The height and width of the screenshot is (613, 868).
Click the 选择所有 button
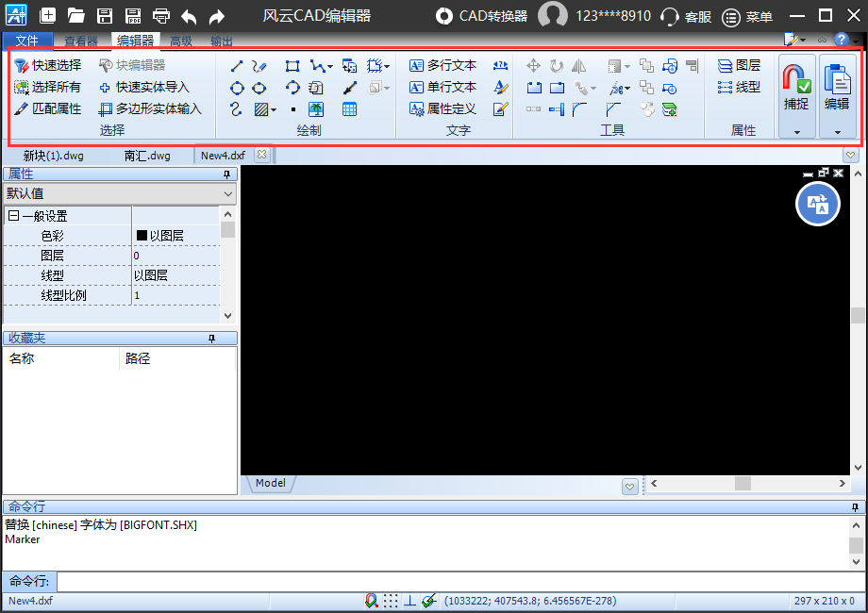point(47,87)
